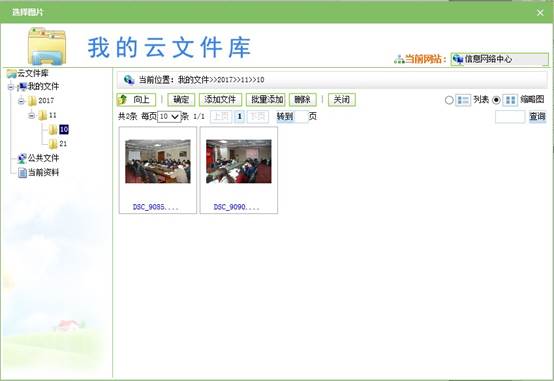Click the 确定 confirm button
This screenshot has width=554, height=381.
pos(181,100)
